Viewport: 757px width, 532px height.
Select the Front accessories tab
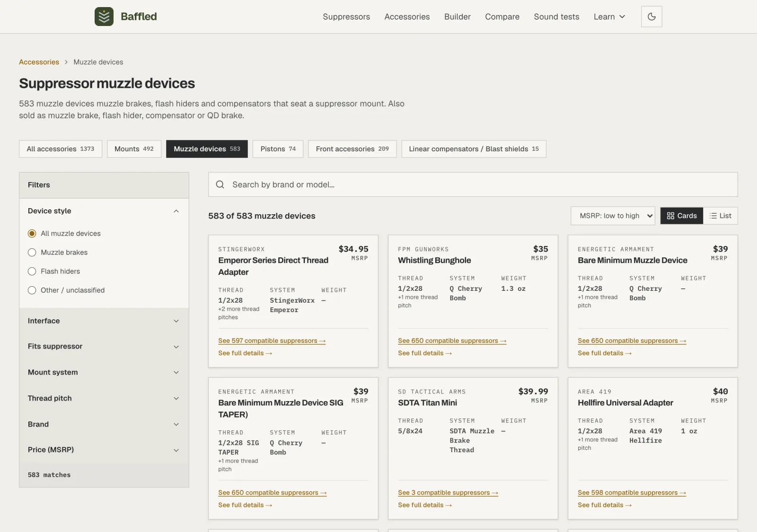tap(352, 149)
